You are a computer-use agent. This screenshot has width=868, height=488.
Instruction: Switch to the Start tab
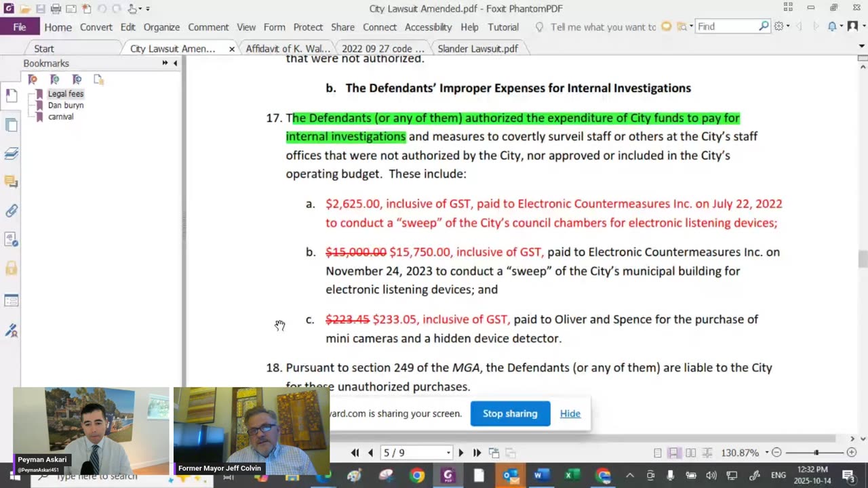click(44, 49)
